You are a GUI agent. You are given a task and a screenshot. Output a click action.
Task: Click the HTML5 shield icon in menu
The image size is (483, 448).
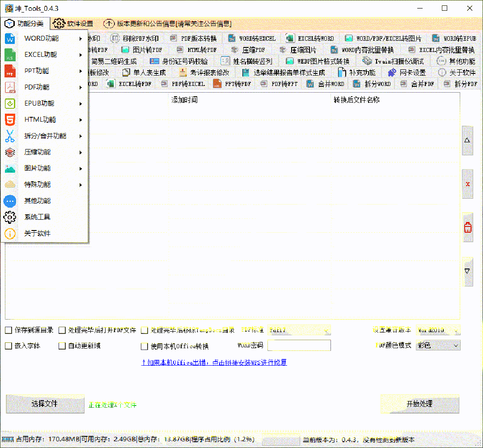(10, 119)
